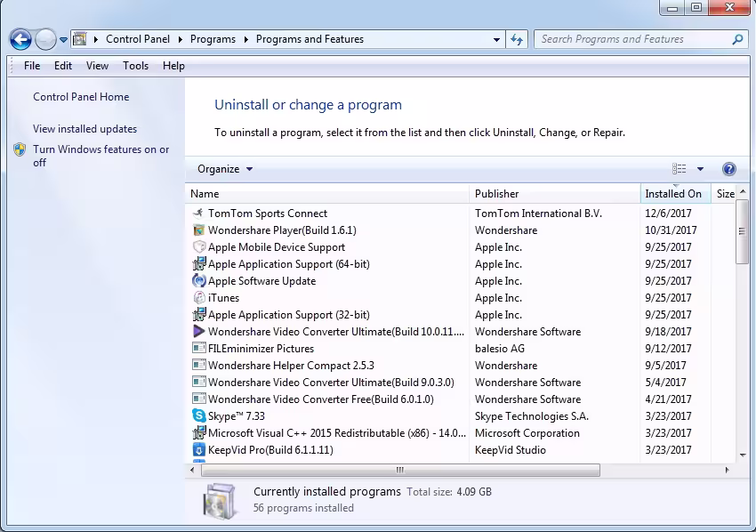This screenshot has height=532, width=756.
Task: Open the View menu
Action: tap(97, 66)
